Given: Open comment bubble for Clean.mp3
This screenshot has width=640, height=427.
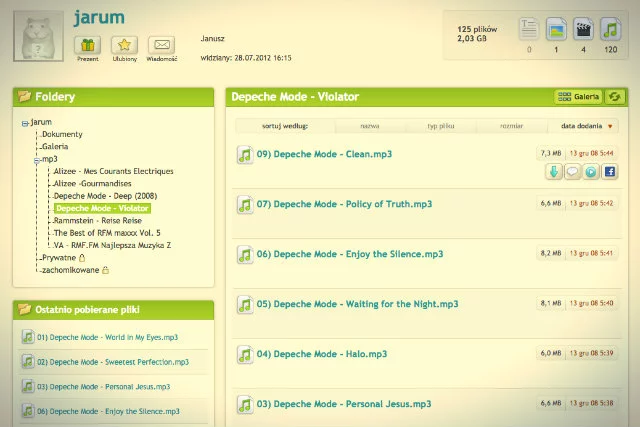Looking at the screenshot, I should (x=572, y=172).
